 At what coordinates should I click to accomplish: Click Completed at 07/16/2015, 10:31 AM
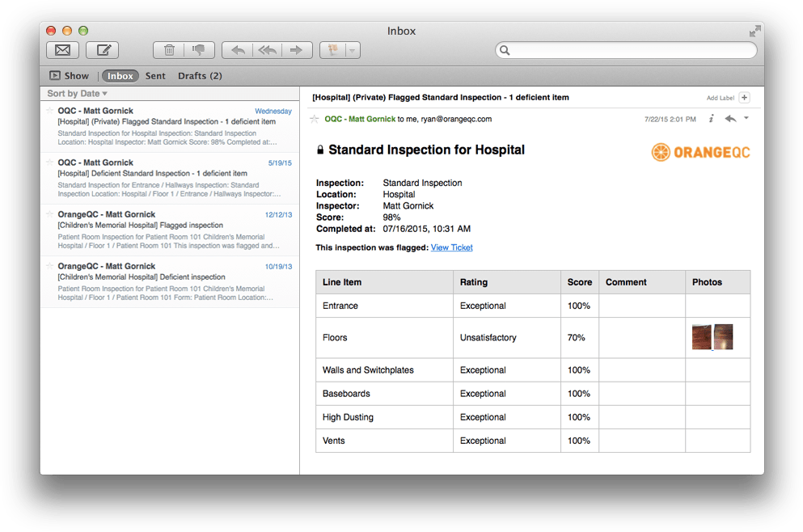click(393, 229)
